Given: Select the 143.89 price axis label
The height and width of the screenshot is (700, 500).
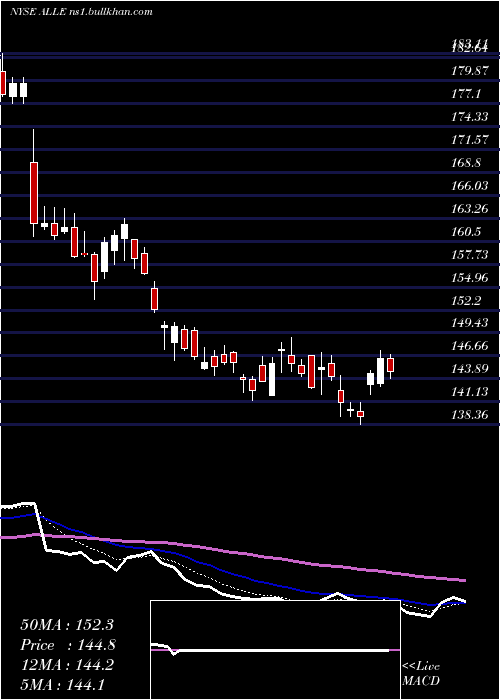Looking at the screenshot, I should pyautogui.click(x=469, y=369).
